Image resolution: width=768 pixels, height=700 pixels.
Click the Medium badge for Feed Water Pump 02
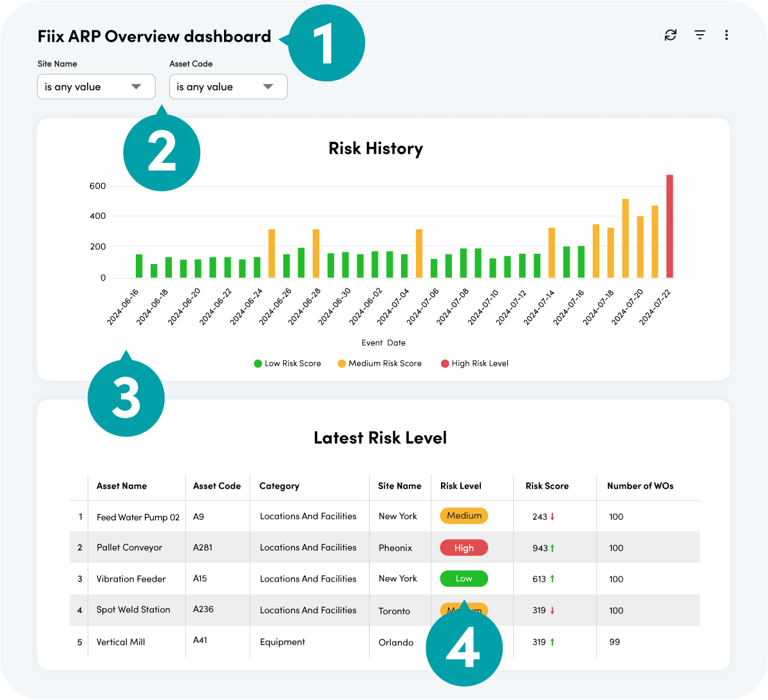coord(463,516)
